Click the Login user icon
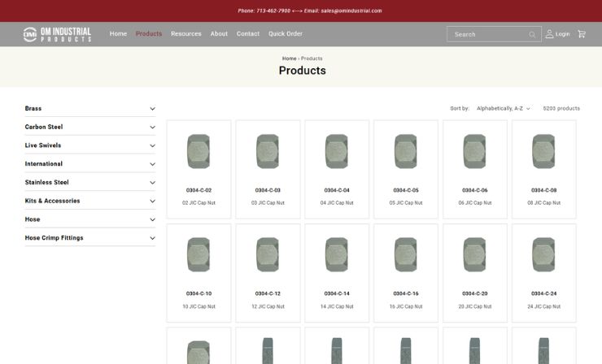The width and height of the screenshot is (602, 364). [549, 34]
